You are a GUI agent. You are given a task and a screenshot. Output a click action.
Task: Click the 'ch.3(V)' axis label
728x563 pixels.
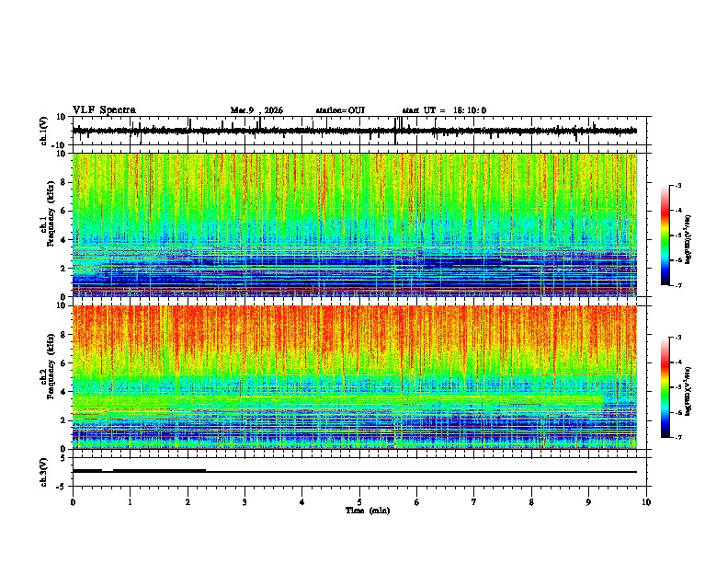44,472
